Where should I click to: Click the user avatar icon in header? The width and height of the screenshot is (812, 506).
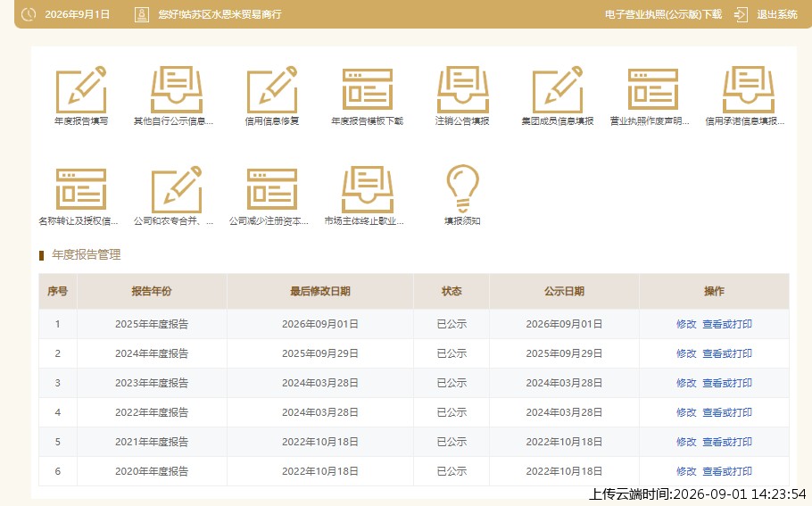coord(141,14)
